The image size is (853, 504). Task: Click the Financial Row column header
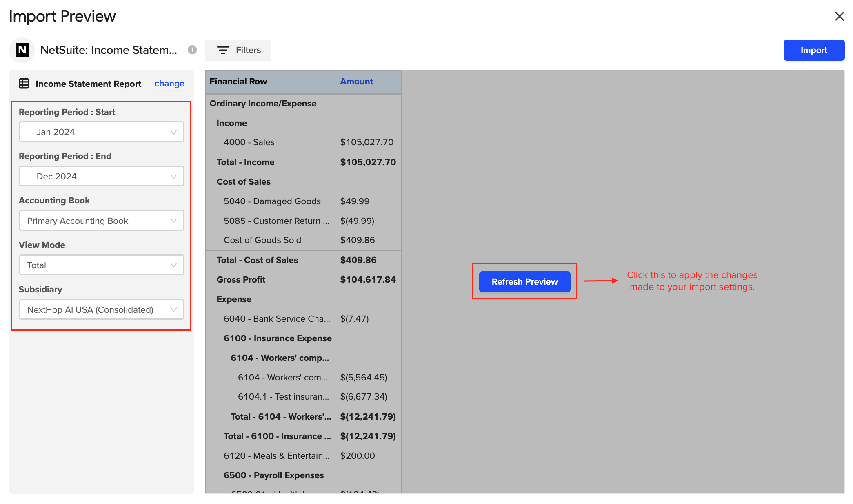238,81
